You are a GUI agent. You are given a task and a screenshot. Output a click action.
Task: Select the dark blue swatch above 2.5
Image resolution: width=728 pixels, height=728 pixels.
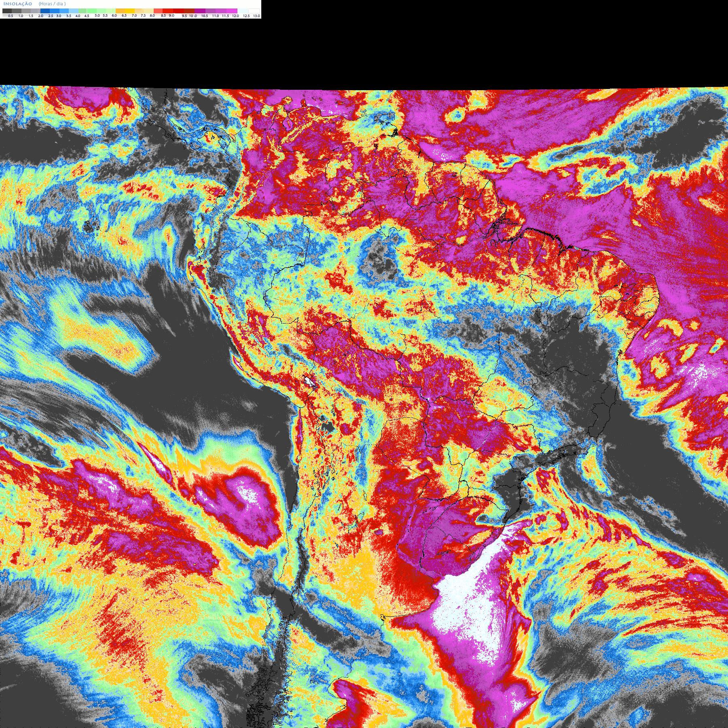pyautogui.click(x=45, y=11)
